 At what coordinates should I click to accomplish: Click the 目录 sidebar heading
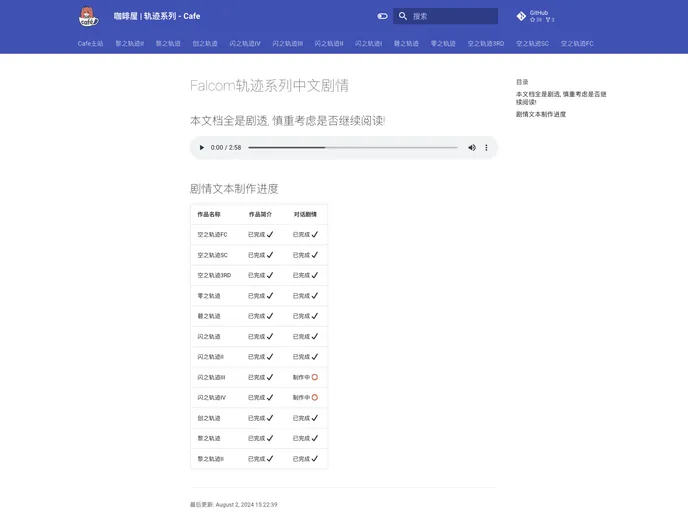522,82
